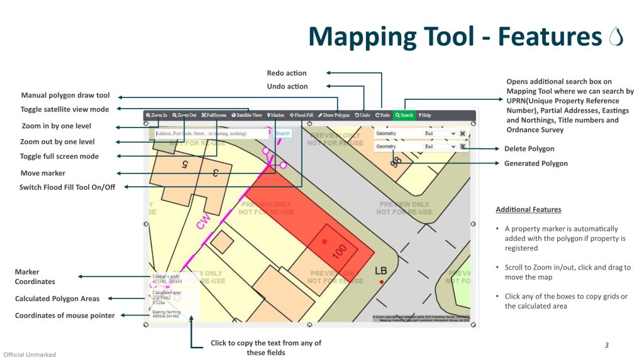Image resolution: width=644 pixels, height=362 pixels.
Task: Click the "Redo action" caption
Action: tap(287, 73)
